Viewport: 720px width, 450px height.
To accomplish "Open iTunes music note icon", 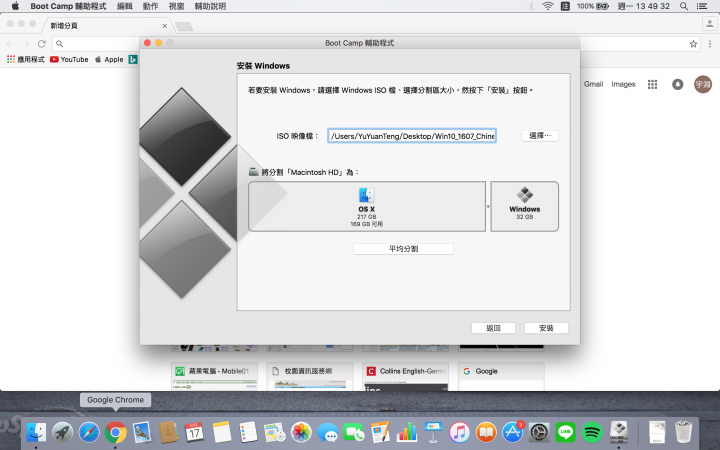I will (x=459, y=432).
